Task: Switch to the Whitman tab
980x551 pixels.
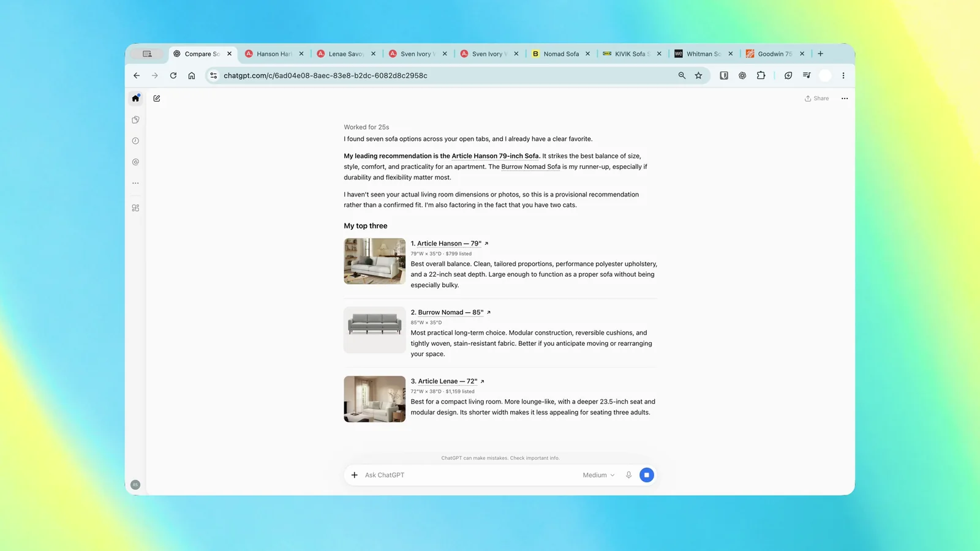Action: [x=703, y=54]
